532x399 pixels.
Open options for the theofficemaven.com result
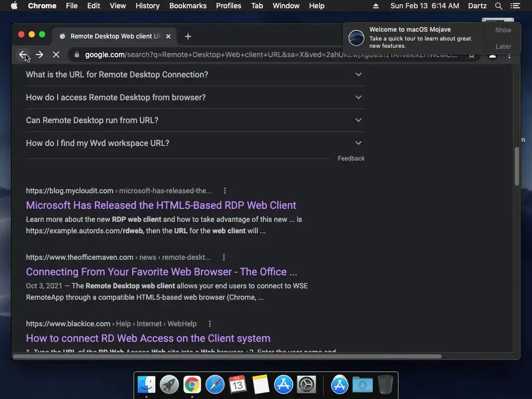tap(223, 257)
